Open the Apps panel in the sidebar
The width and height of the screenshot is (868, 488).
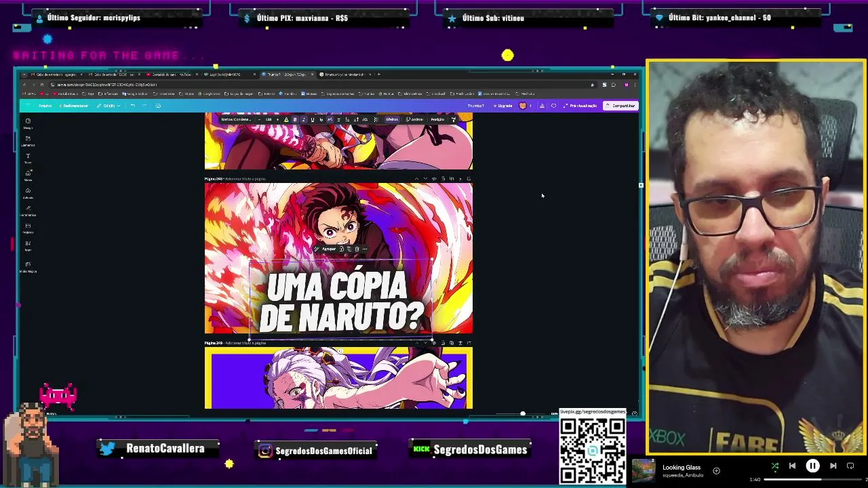click(x=28, y=245)
